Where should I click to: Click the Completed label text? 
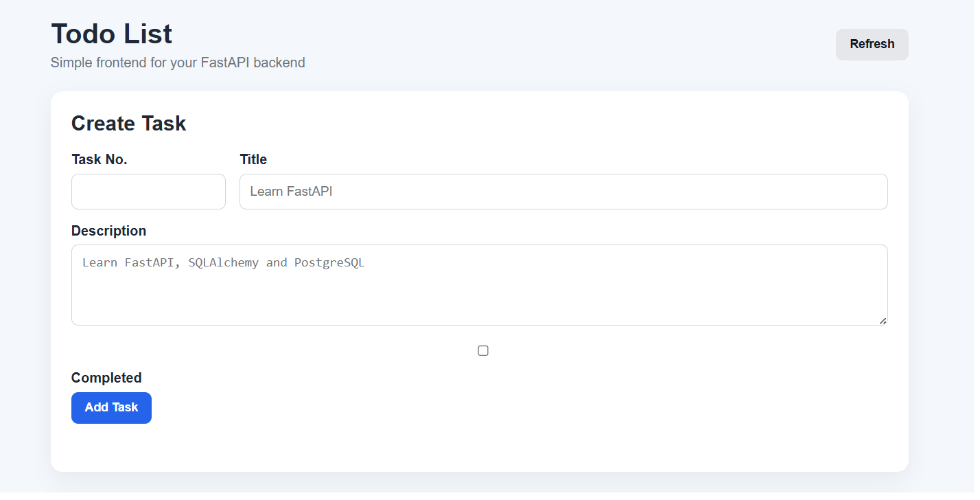click(x=106, y=378)
